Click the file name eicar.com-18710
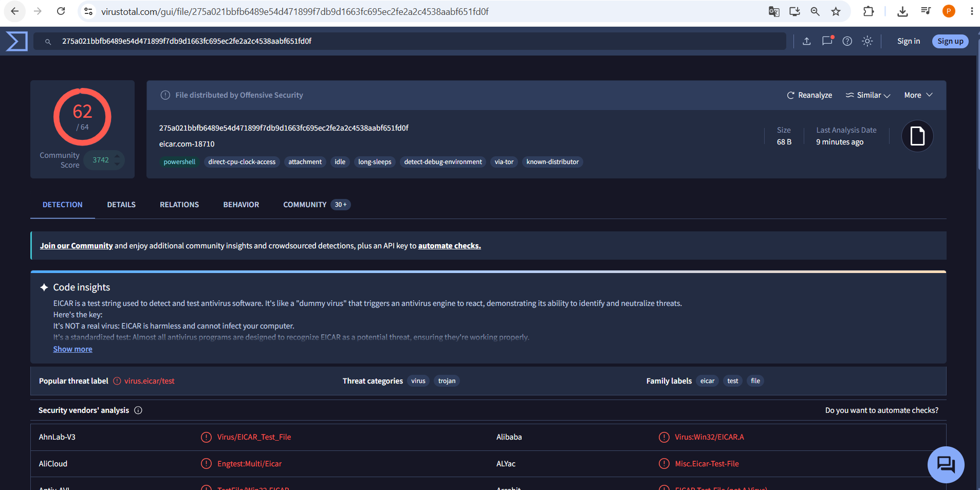Screen dimensions: 980x490 point(187,144)
